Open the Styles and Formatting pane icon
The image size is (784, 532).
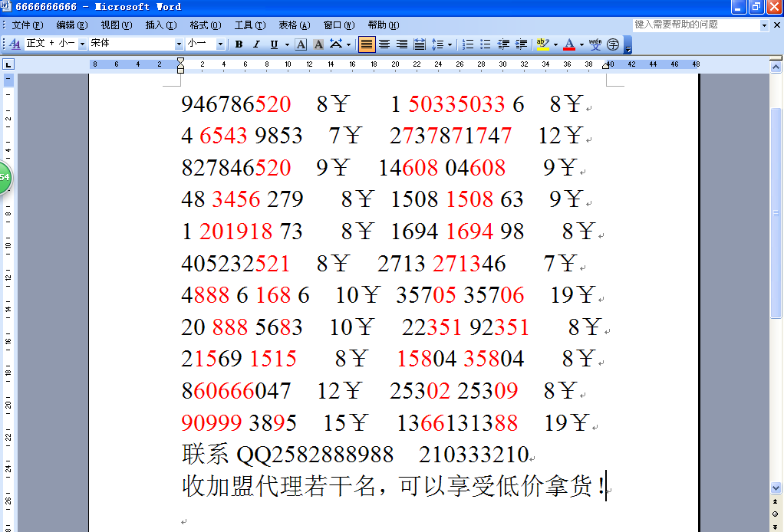pyautogui.click(x=15, y=44)
